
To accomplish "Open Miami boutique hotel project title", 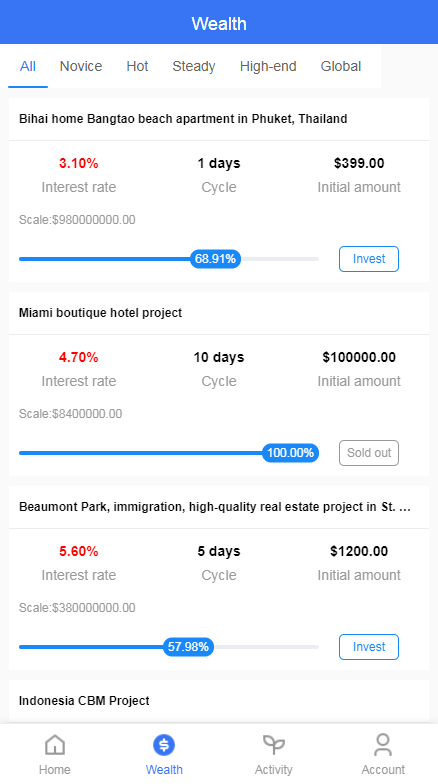I will point(100,313).
